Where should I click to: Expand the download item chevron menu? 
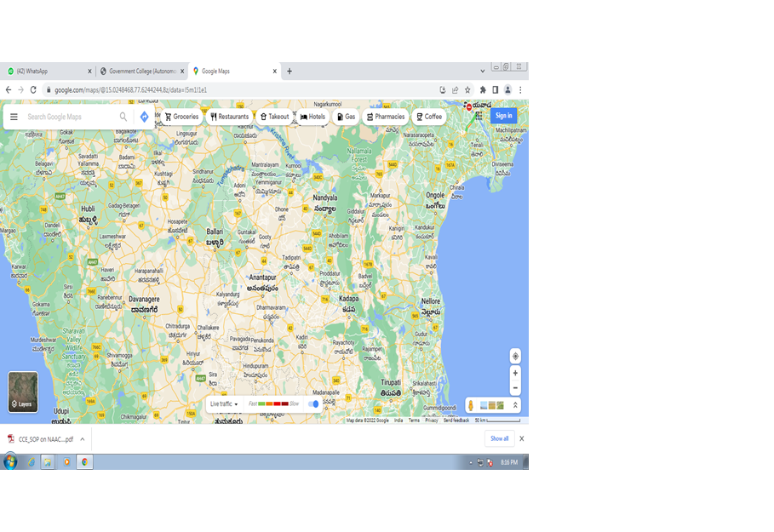(x=83, y=439)
